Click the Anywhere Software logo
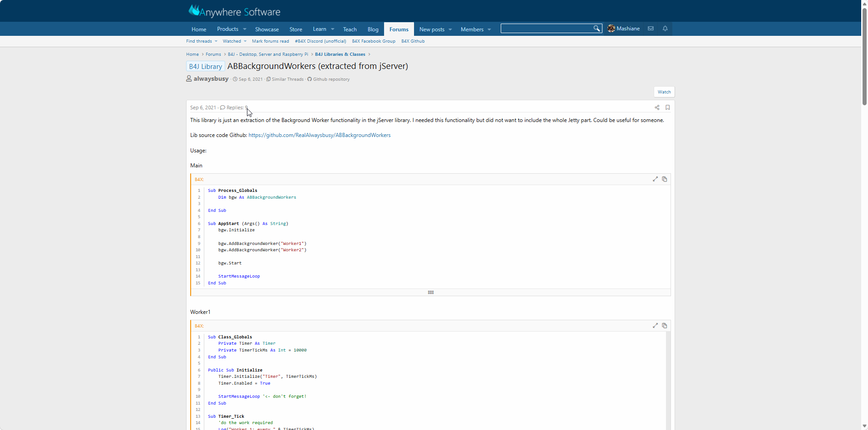Viewport: 868px width, 430px height. click(x=234, y=11)
